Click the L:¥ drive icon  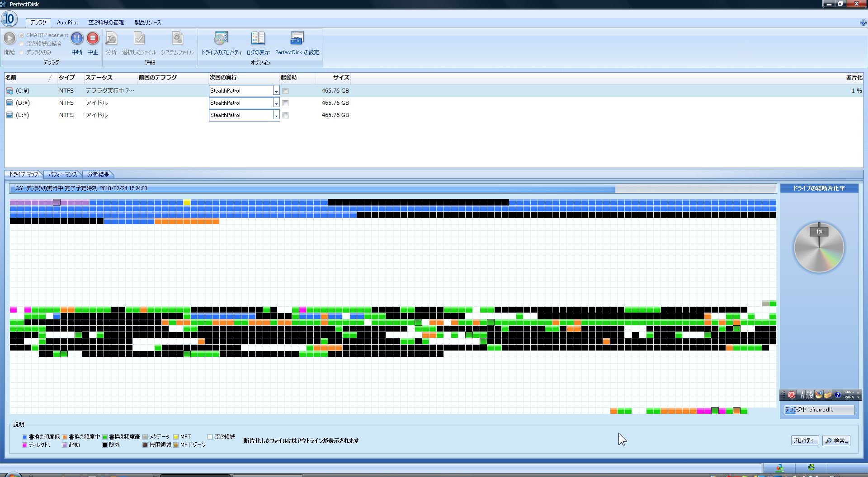pyautogui.click(x=9, y=115)
